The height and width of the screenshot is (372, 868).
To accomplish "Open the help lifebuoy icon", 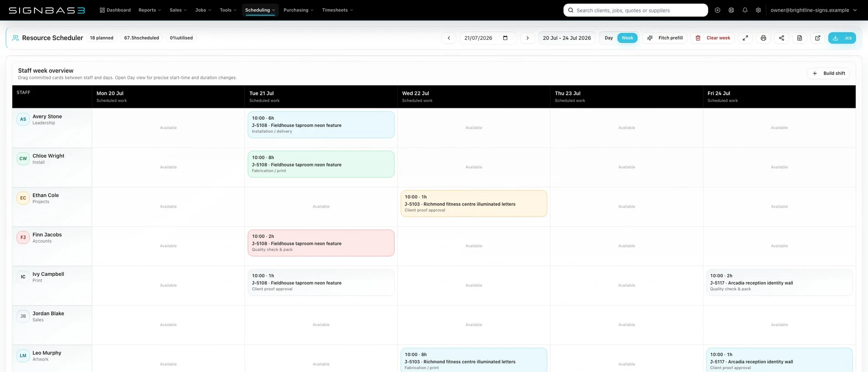I will coord(731,10).
